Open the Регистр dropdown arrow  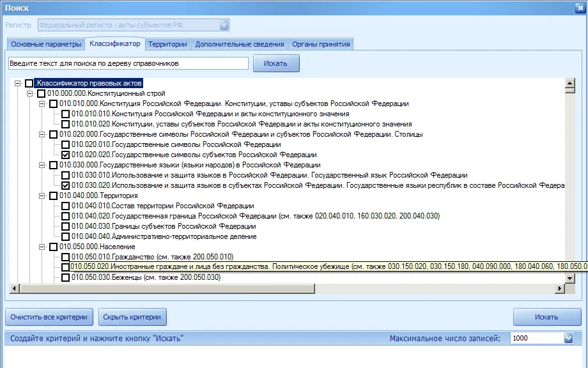pyautogui.click(x=224, y=25)
